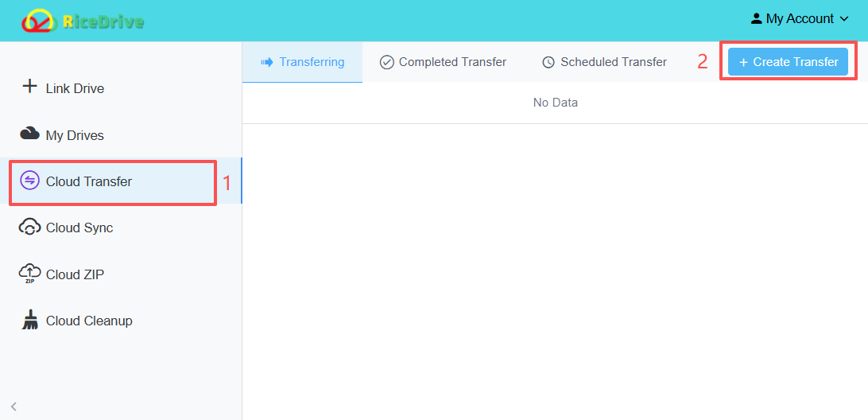Image resolution: width=868 pixels, height=420 pixels.
Task: Open the Completed Transfer tab
Action: point(443,62)
